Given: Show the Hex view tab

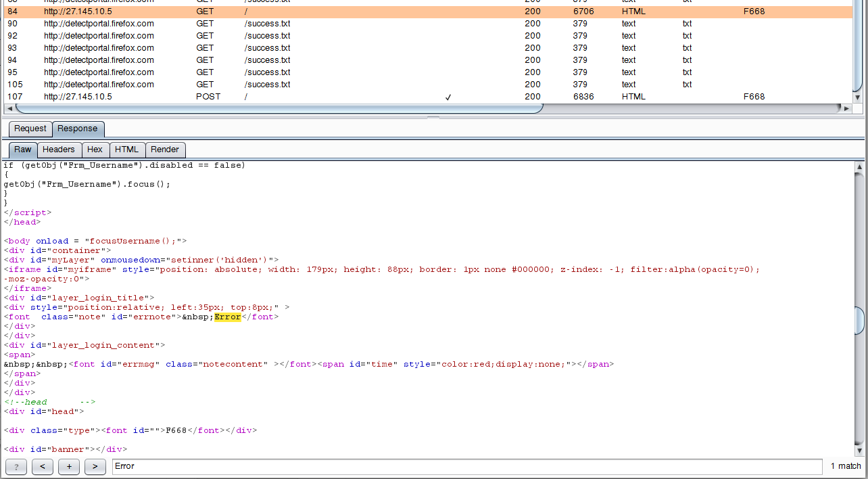Looking at the screenshot, I should click(x=95, y=150).
